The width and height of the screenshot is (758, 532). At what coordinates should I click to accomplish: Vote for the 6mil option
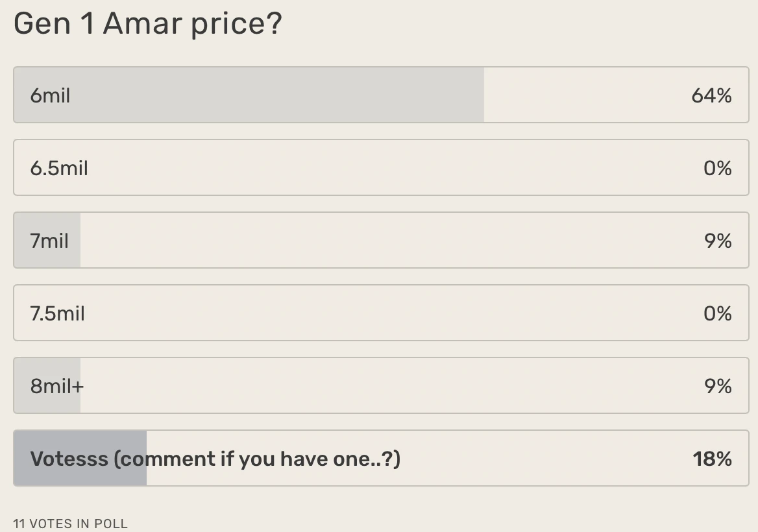pos(379,95)
